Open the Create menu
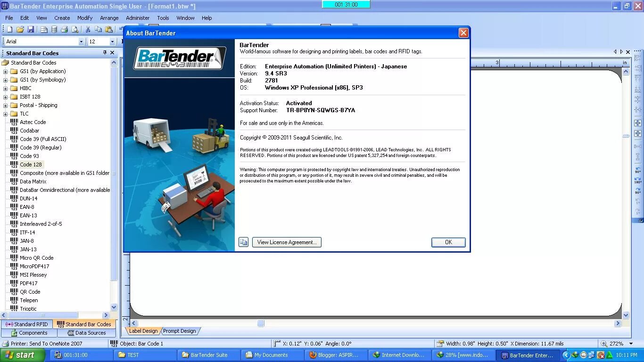This screenshot has width=644, height=362. 62,18
